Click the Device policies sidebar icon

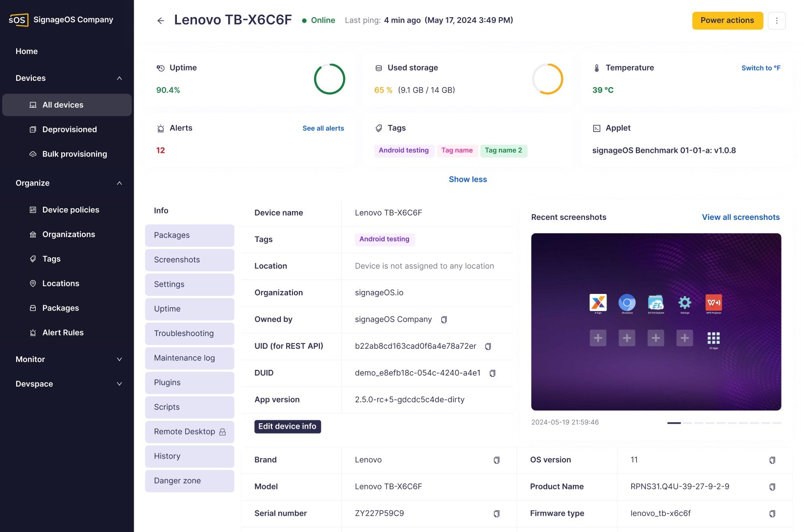tap(33, 210)
